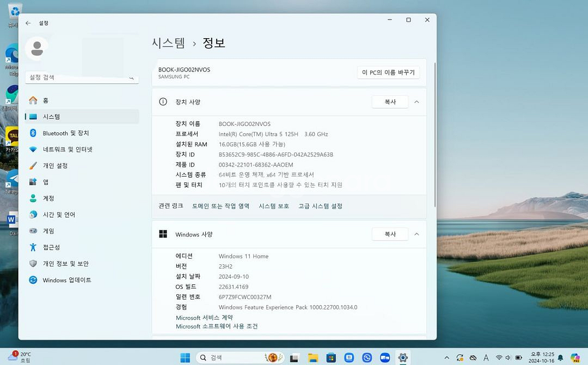588x365 pixels.
Task: Open Wi-Fi network tray icon
Action: pyautogui.click(x=499, y=357)
